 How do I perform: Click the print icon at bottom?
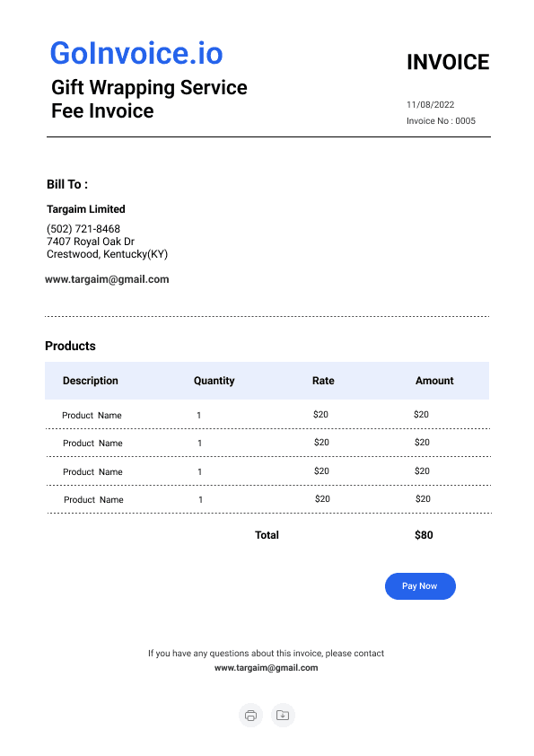point(250,715)
